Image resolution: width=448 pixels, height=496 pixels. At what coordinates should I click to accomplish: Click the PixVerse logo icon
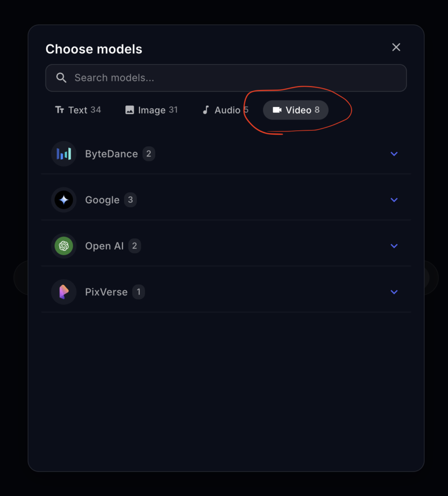[x=64, y=292]
